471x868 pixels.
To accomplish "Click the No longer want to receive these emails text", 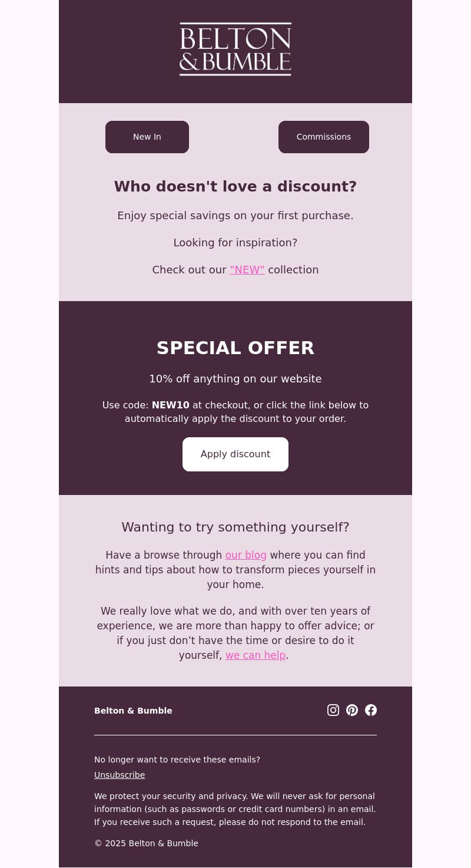I will (x=177, y=760).
